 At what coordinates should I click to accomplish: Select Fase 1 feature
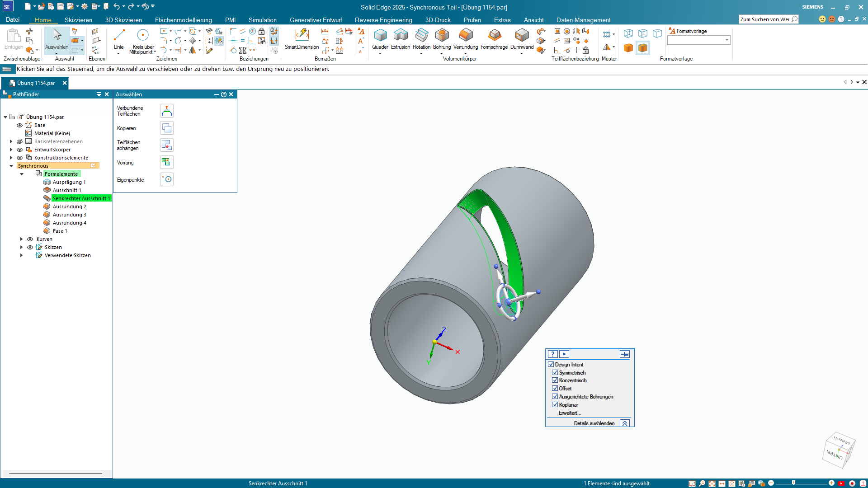(60, 231)
